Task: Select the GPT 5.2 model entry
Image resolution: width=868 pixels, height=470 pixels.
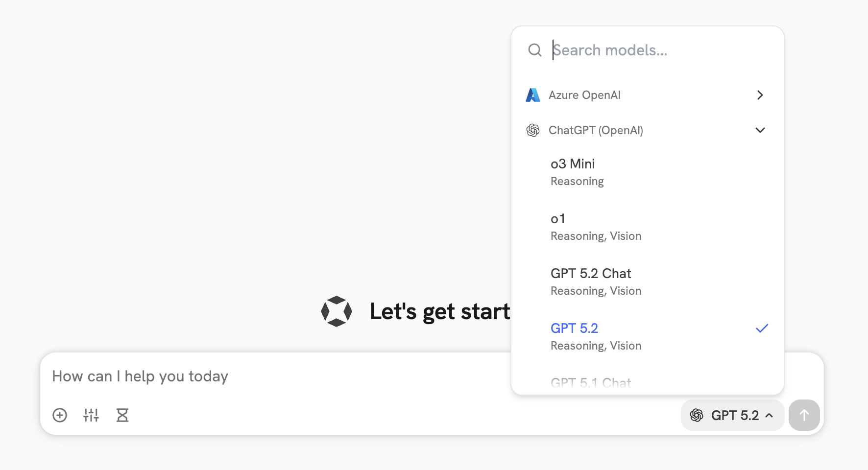Action: 647,336
